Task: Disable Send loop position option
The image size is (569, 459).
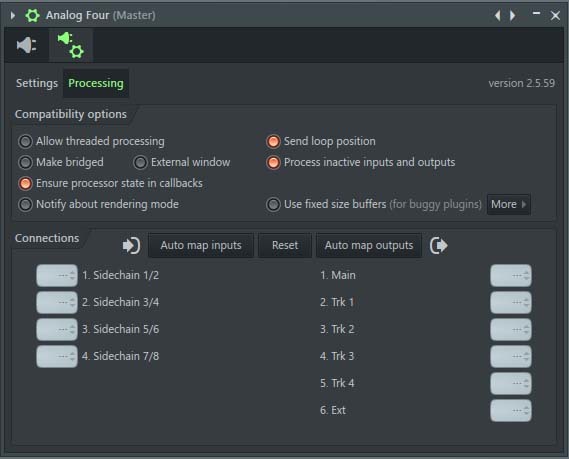Action: point(273,142)
